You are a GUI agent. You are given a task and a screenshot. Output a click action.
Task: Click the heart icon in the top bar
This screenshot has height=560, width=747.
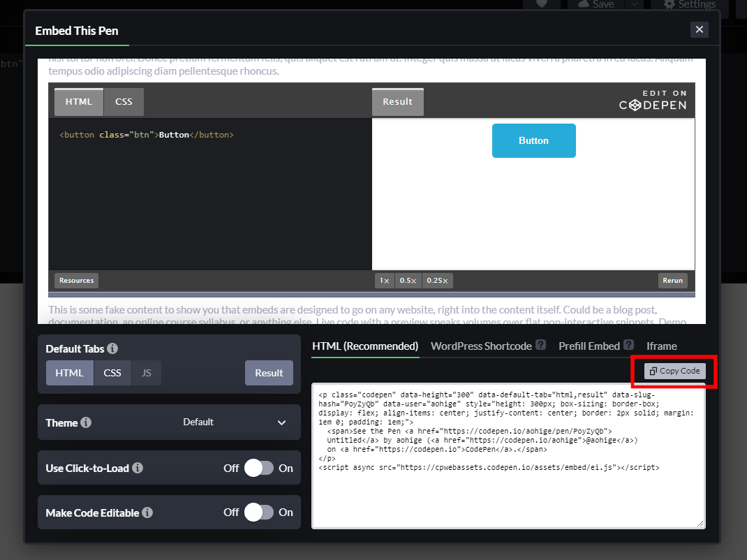tap(541, 4)
